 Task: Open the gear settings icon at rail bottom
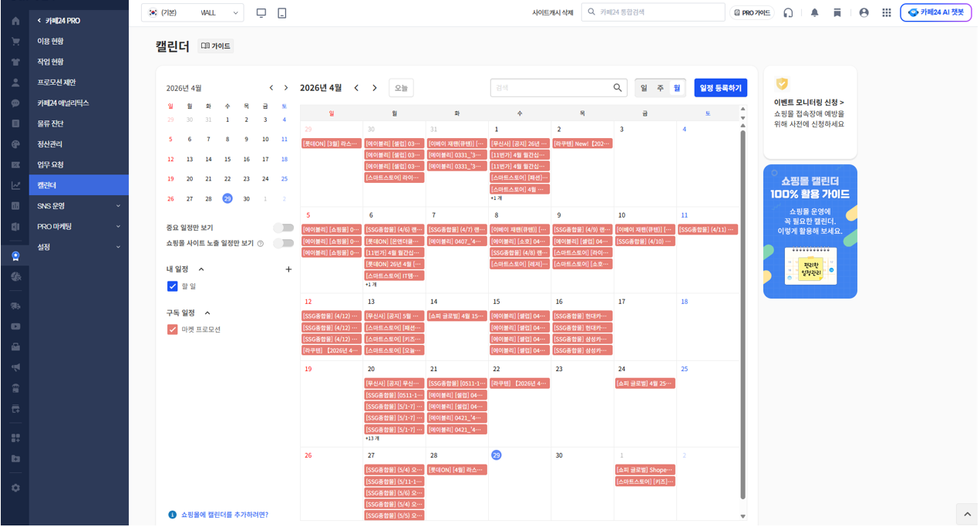pos(15,488)
